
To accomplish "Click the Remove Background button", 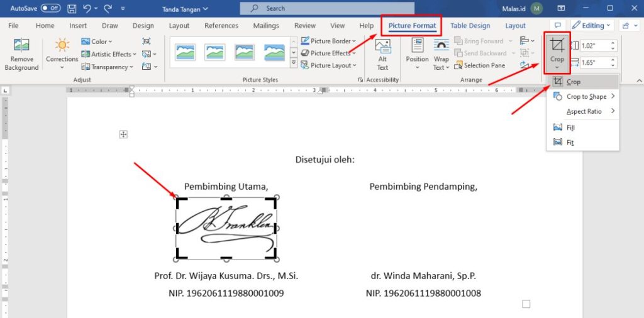I will pos(21,55).
